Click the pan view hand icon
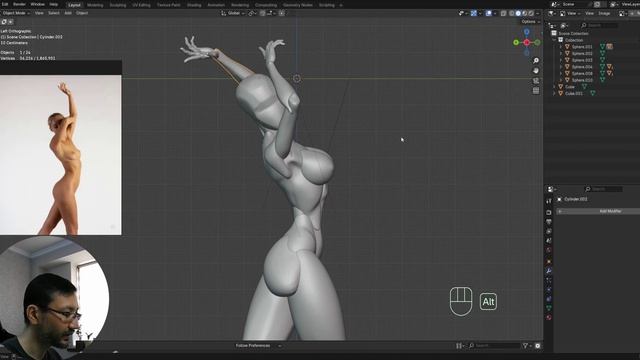 [x=536, y=71]
